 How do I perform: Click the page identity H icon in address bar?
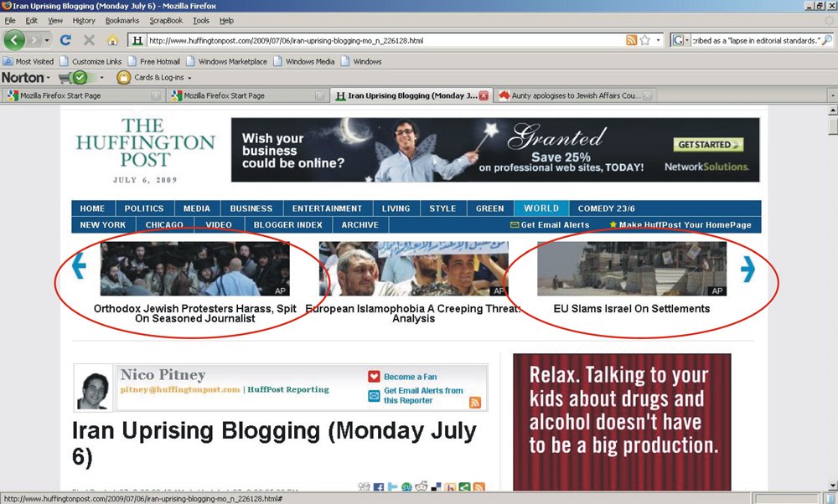tap(137, 40)
